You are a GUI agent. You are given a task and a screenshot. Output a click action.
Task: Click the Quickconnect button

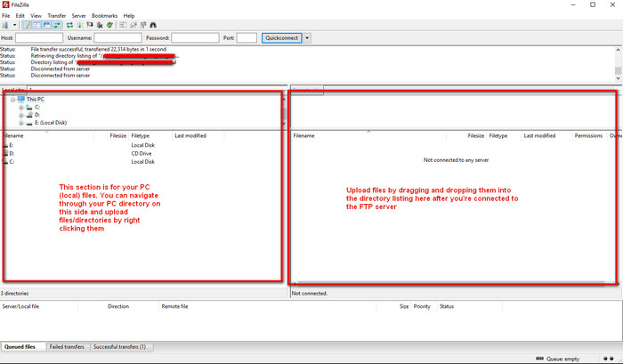click(x=282, y=37)
